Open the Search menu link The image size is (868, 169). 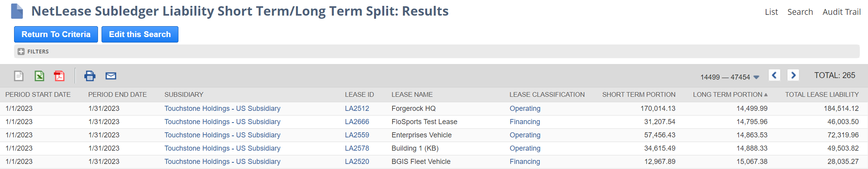(800, 12)
